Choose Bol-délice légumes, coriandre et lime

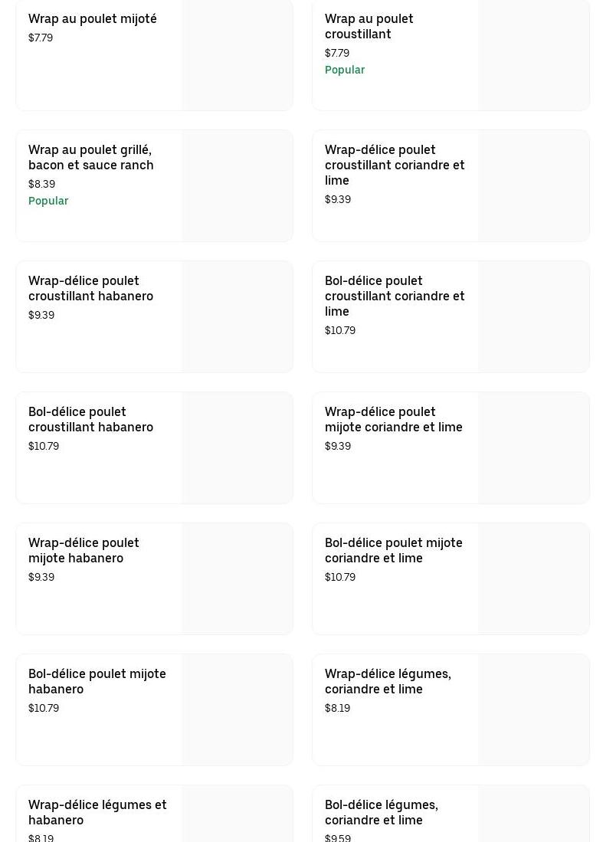(x=382, y=812)
